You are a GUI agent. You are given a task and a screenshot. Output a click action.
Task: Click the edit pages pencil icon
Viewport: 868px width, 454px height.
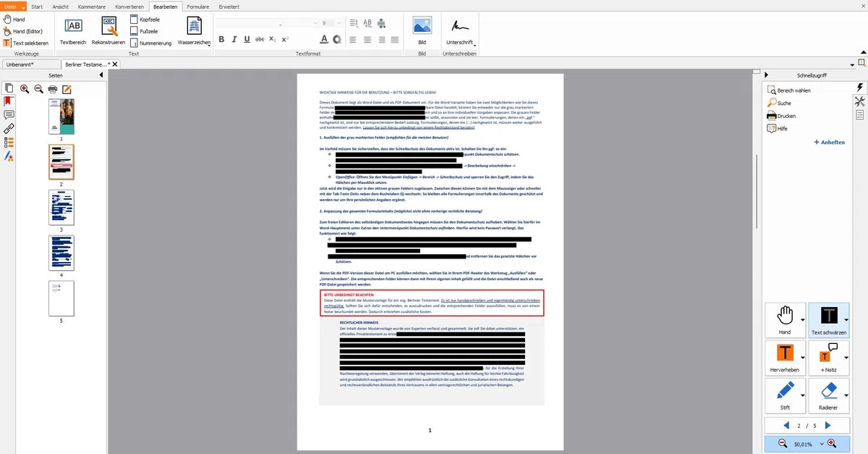click(67, 89)
